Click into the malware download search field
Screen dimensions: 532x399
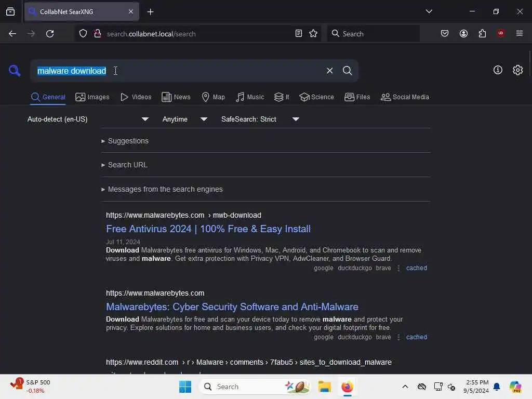(177, 71)
